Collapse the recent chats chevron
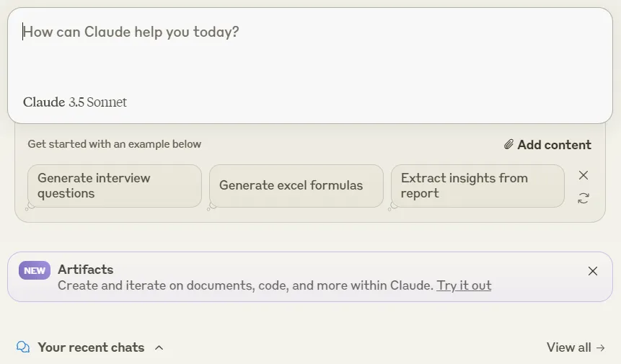The height and width of the screenshot is (364, 621). click(159, 347)
